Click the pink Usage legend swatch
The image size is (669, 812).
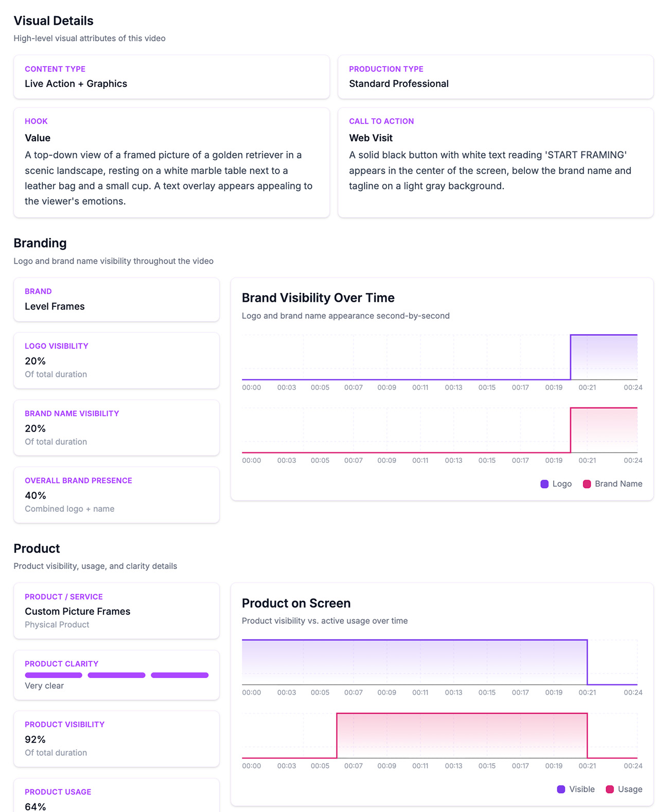(610, 789)
